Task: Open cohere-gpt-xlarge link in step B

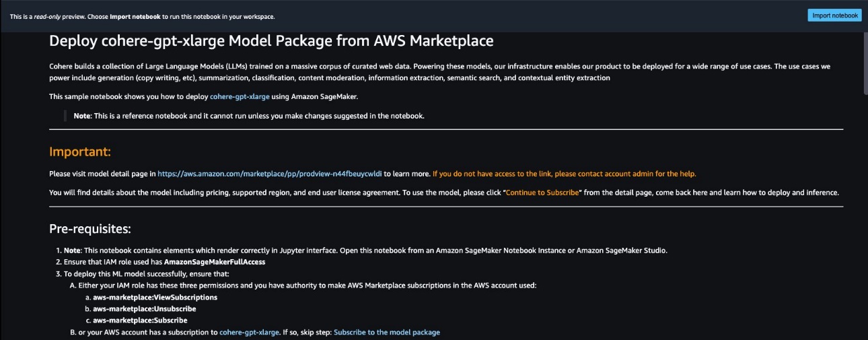Action: 249,333
